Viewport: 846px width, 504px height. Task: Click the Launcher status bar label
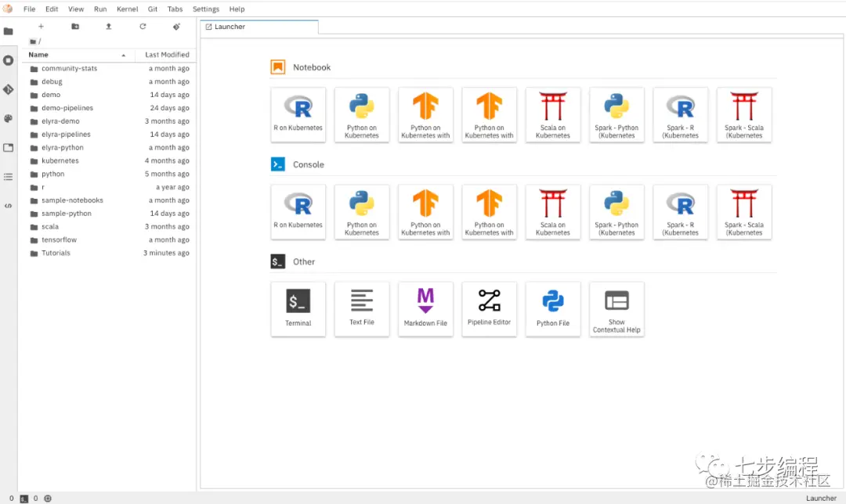click(821, 499)
